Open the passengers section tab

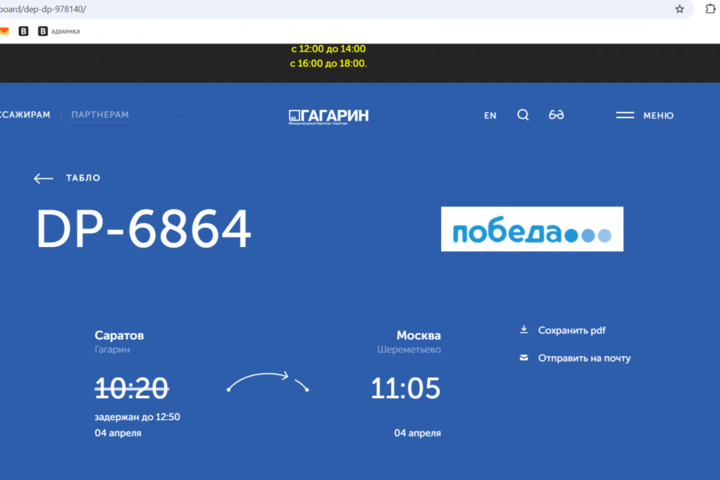click(x=24, y=115)
